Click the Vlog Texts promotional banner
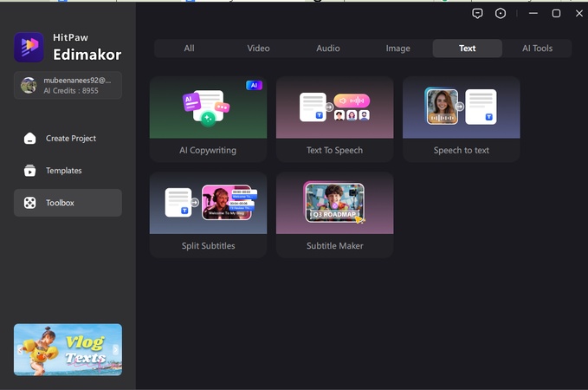 pos(68,350)
